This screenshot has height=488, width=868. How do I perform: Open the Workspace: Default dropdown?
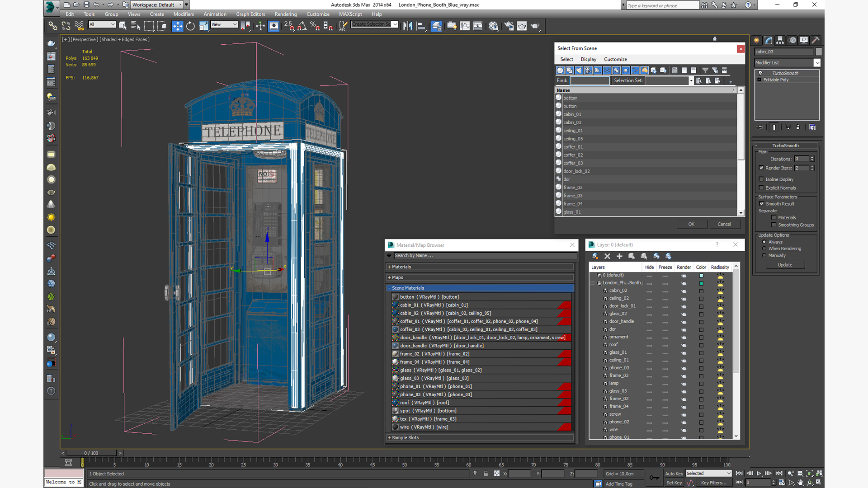(157, 5)
